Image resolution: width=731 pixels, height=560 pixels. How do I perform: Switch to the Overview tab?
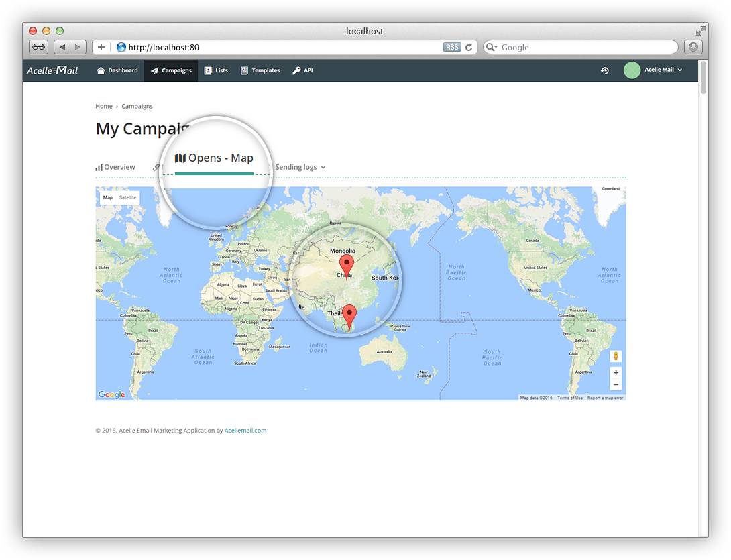coord(115,167)
